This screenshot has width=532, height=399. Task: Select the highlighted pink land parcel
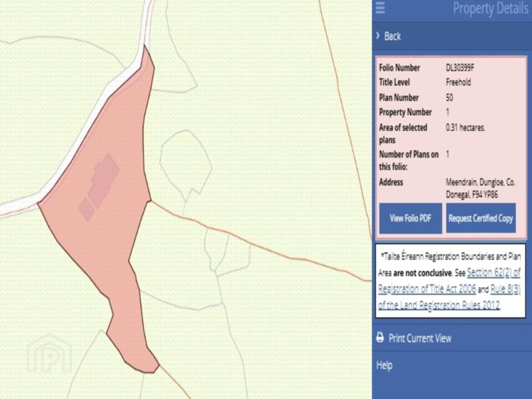(111, 240)
